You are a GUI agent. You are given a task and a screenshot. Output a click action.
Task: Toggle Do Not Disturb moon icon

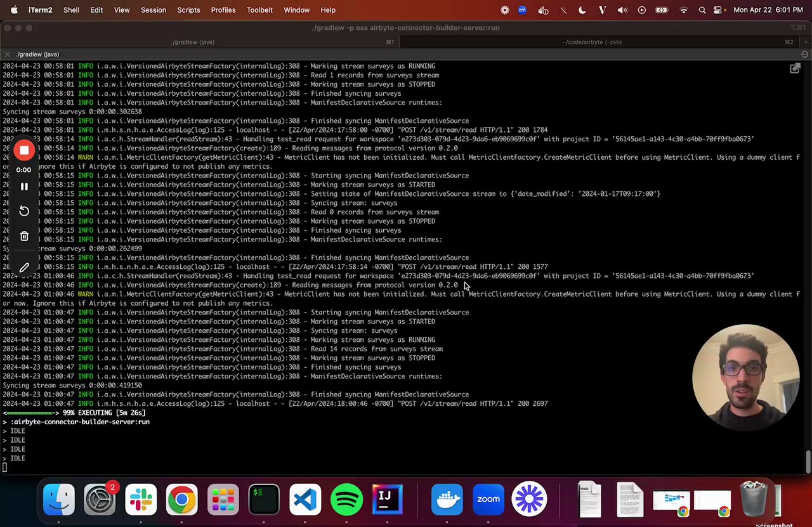tap(582, 10)
